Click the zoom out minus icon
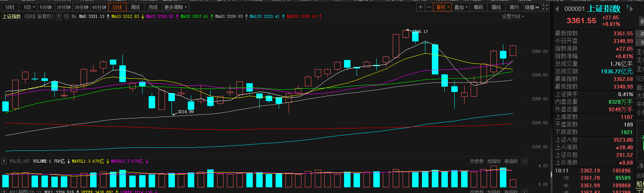The width and height of the screenshot is (644, 193). tap(429, 7)
